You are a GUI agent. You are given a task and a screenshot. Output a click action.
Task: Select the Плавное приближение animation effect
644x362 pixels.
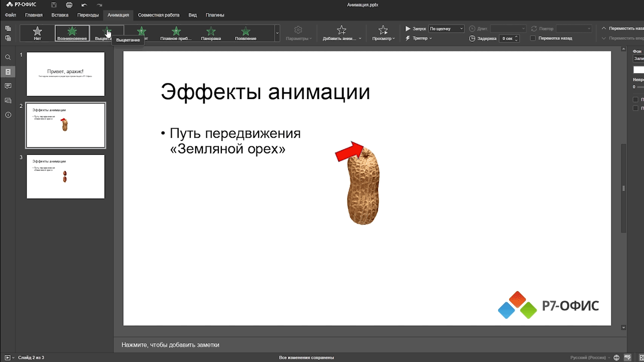coord(176,33)
